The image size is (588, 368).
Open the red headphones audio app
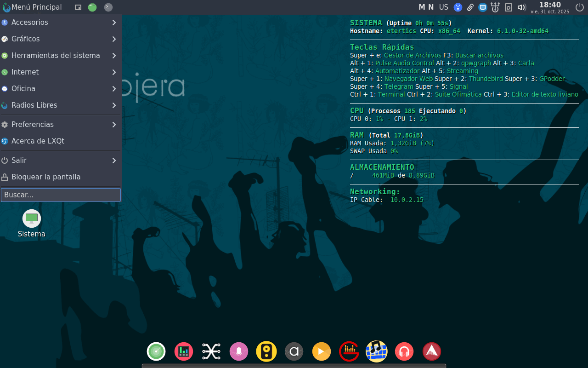click(x=404, y=351)
